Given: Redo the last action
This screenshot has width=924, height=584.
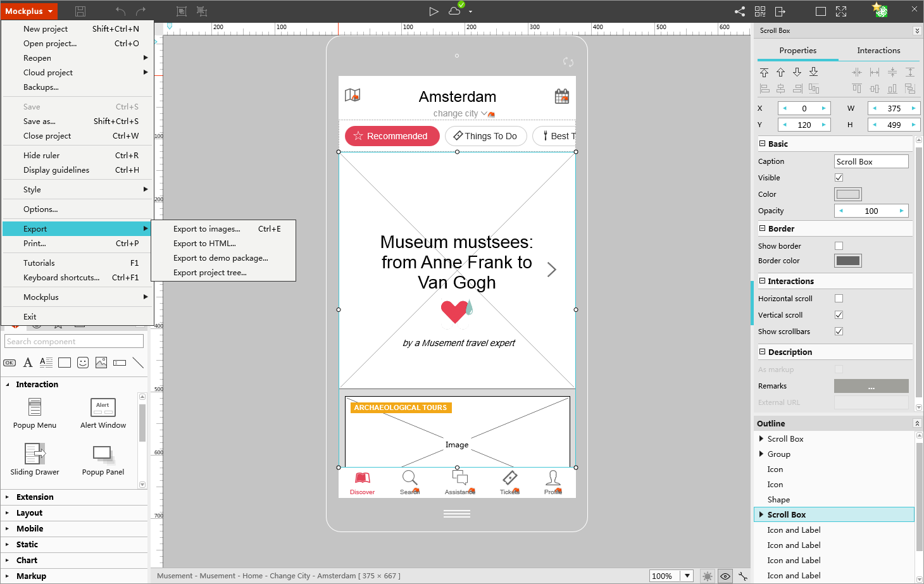Looking at the screenshot, I should point(140,11).
